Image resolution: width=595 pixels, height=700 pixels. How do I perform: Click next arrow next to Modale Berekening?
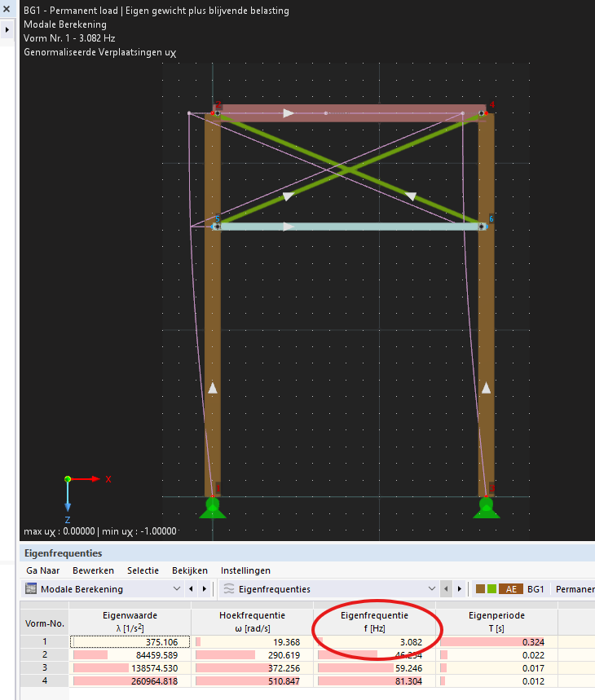point(204,589)
